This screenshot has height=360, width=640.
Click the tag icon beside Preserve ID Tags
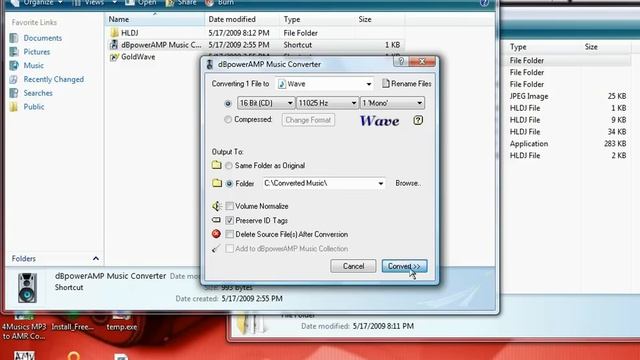(216, 220)
